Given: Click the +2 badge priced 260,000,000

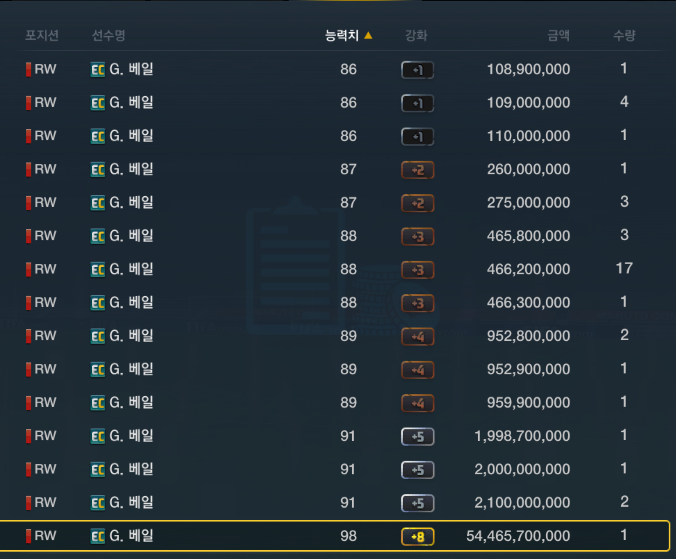Looking at the screenshot, I should [417, 170].
